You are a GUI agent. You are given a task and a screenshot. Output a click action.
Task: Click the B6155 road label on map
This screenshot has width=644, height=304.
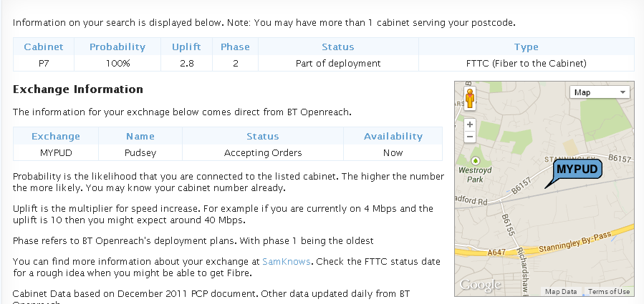click(x=508, y=225)
